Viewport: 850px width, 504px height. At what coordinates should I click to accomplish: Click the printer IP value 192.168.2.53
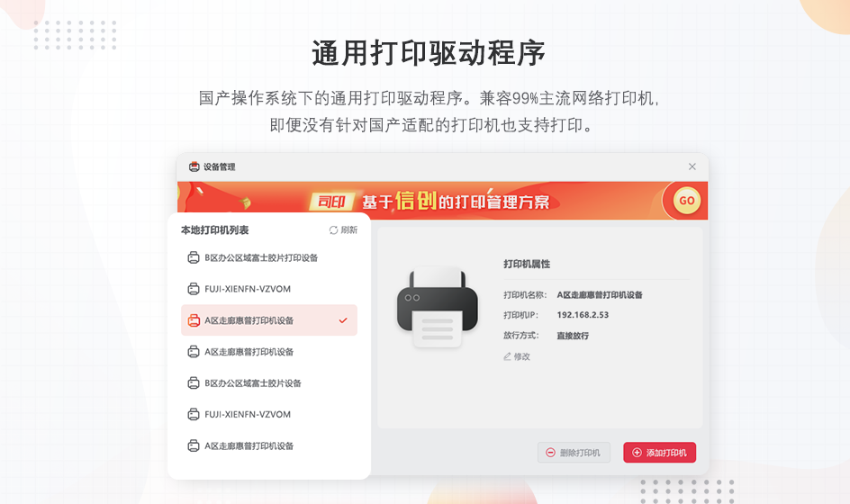[583, 315]
